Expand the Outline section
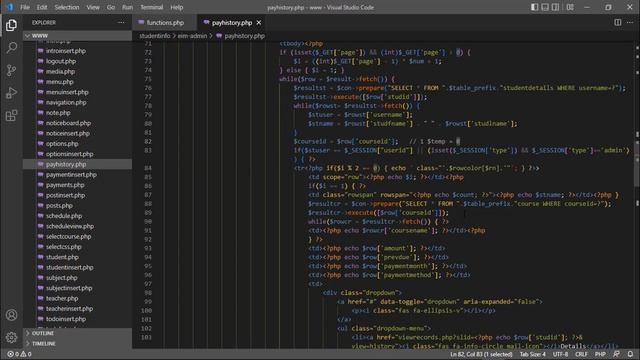640x360 pixels. [78, 333]
